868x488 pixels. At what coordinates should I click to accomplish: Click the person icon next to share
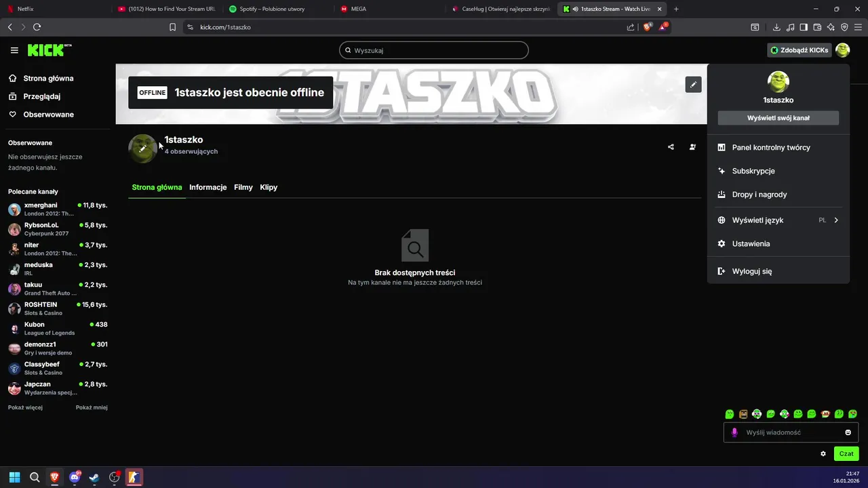click(692, 147)
